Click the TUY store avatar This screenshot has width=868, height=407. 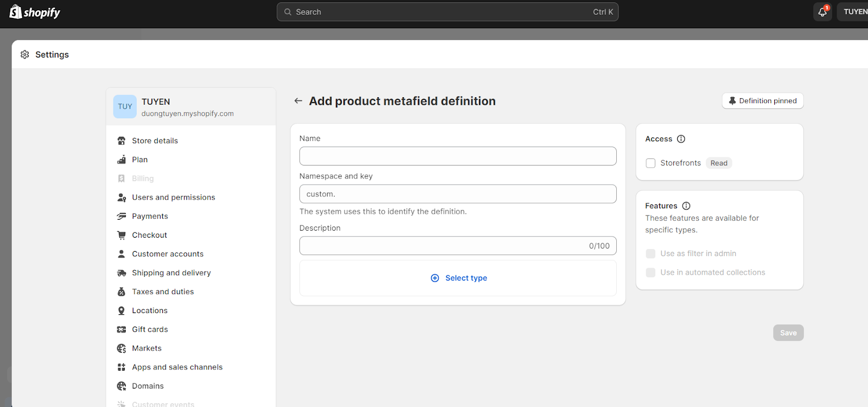click(125, 107)
